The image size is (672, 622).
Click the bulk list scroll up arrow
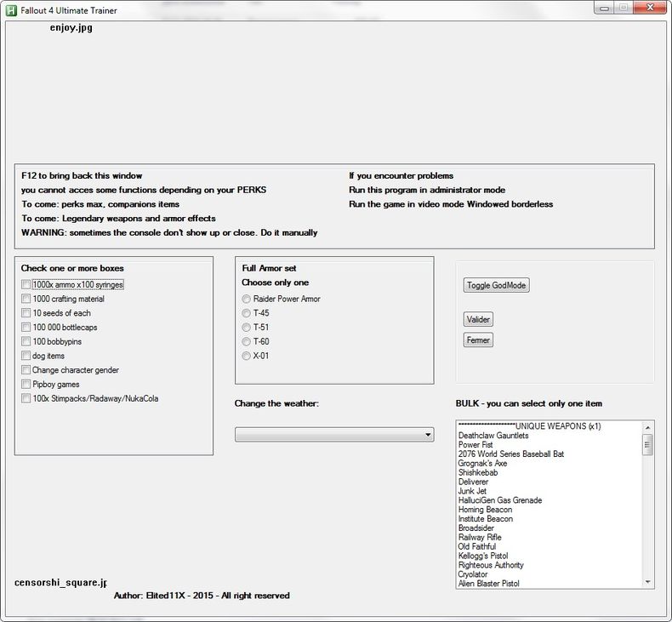(x=647, y=428)
